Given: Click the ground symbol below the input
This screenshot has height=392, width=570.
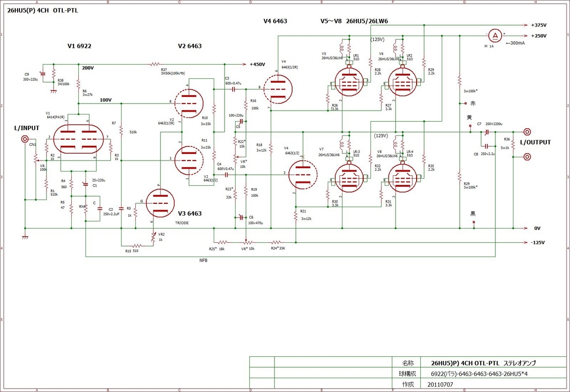Looking at the screenshot, I should pyautogui.click(x=25, y=238).
